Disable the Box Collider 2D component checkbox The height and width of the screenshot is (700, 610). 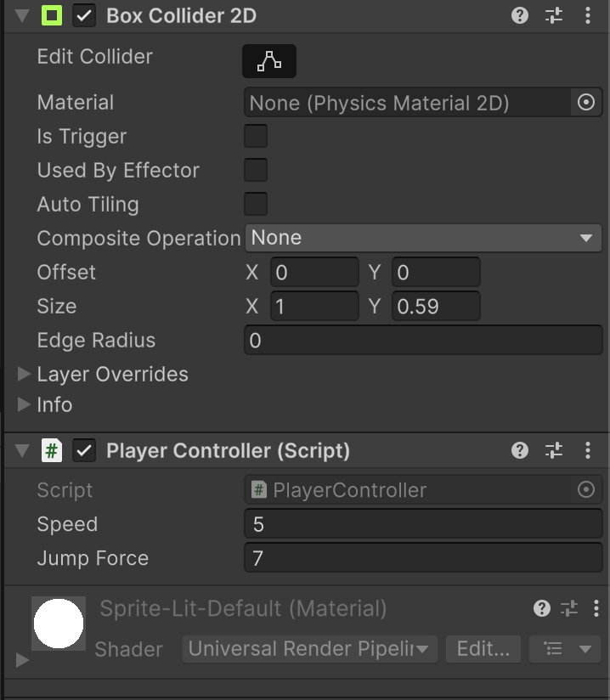coord(84,15)
